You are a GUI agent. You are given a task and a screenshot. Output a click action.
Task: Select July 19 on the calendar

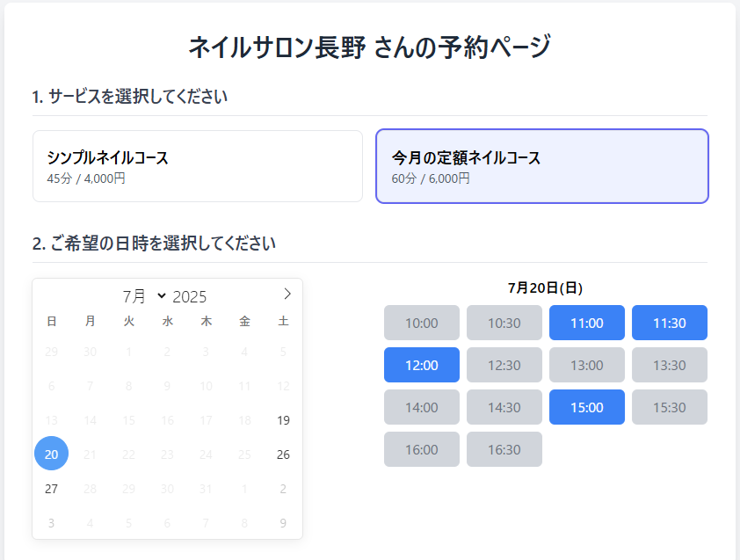point(283,420)
